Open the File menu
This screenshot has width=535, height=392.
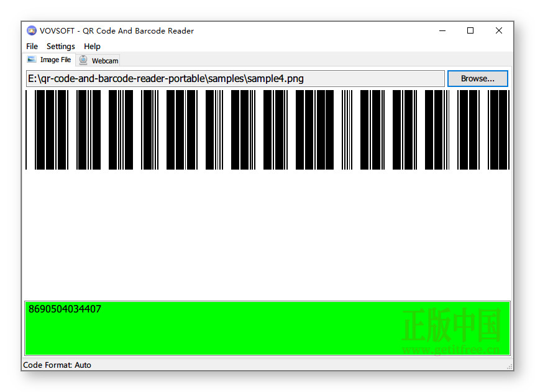pyautogui.click(x=32, y=47)
